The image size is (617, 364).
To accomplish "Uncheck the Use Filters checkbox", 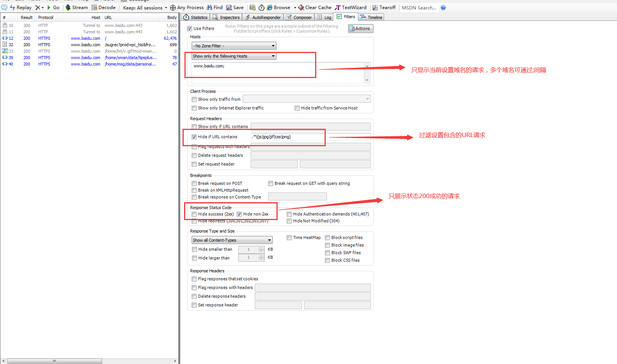I will click(x=189, y=28).
